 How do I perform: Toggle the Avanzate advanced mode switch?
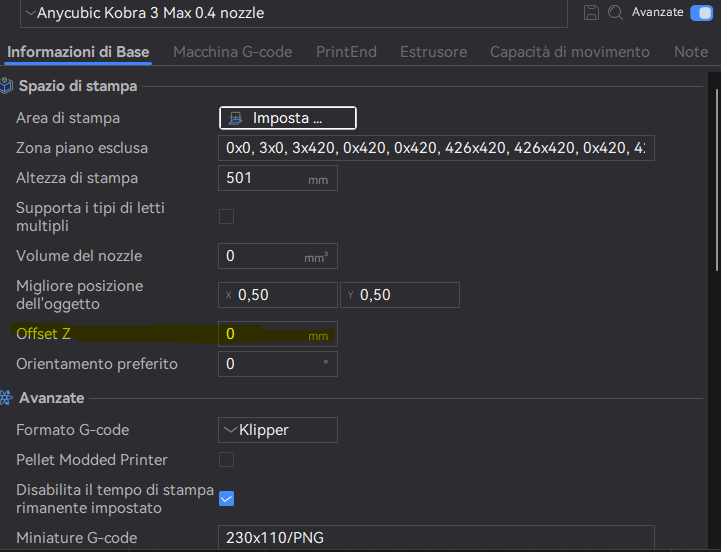click(701, 13)
